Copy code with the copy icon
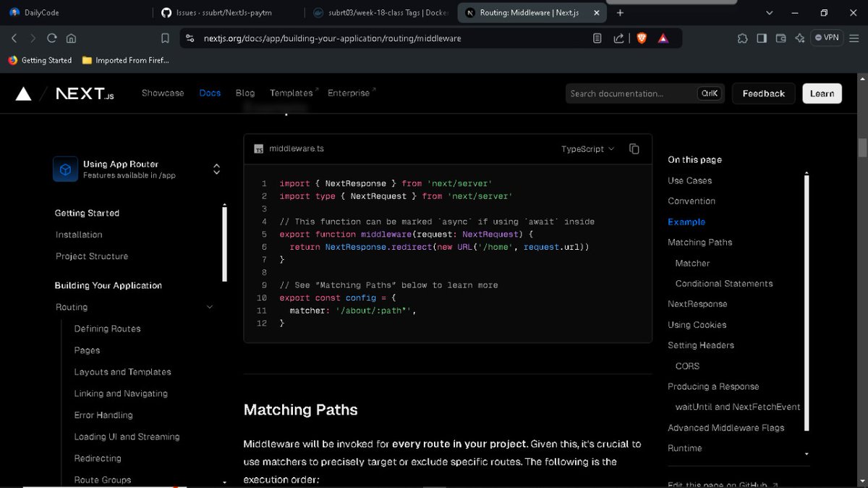This screenshot has height=488, width=868. point(634,149)
